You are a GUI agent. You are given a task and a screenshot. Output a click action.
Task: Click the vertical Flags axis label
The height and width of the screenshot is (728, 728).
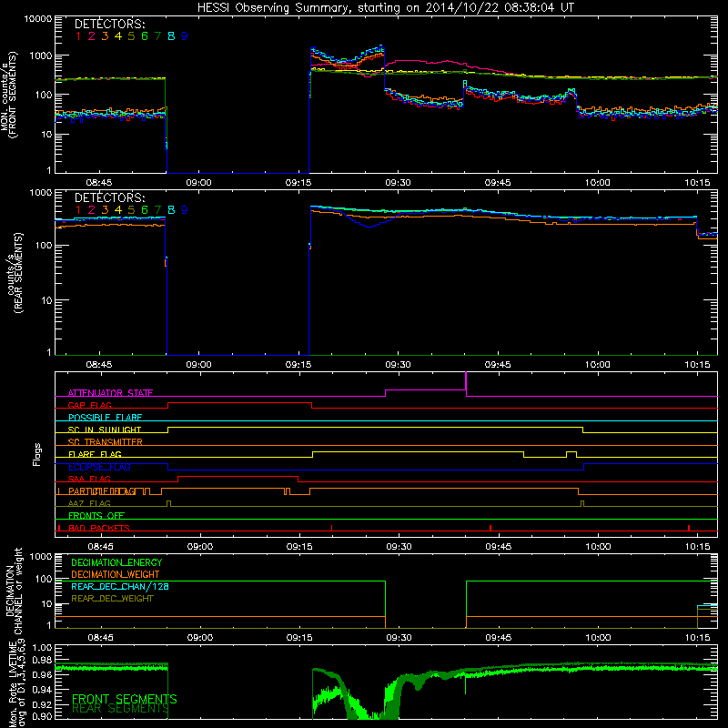tap(37, 454)
